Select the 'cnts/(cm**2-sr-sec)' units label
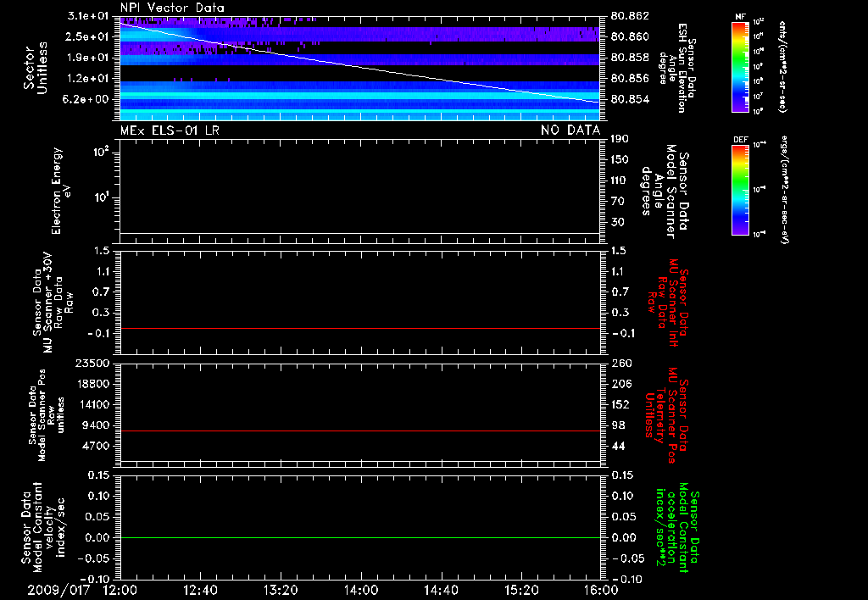 pyautogui.click(x=782, y=66)
